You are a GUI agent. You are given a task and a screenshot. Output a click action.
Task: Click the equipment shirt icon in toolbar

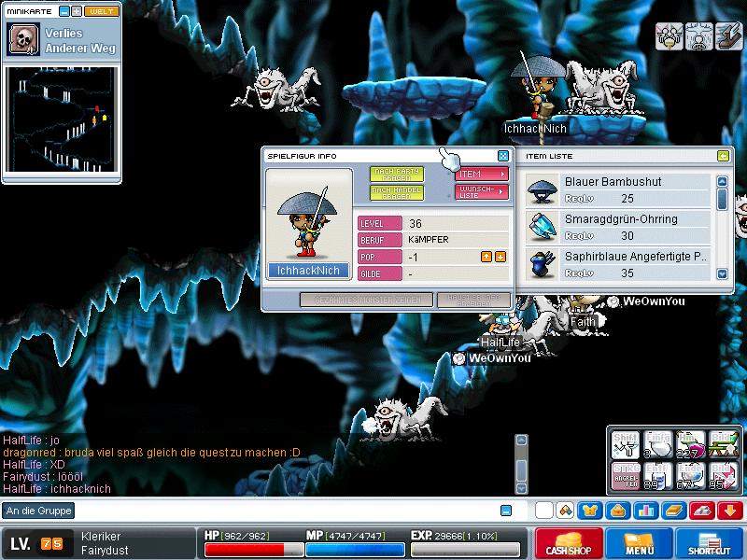(591, 511)
